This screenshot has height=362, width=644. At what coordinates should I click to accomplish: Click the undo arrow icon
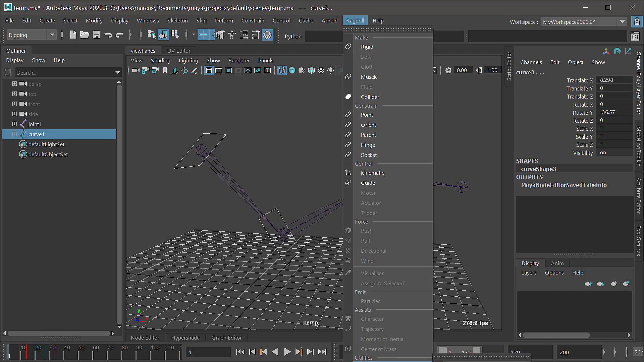(x=108, y=35)
